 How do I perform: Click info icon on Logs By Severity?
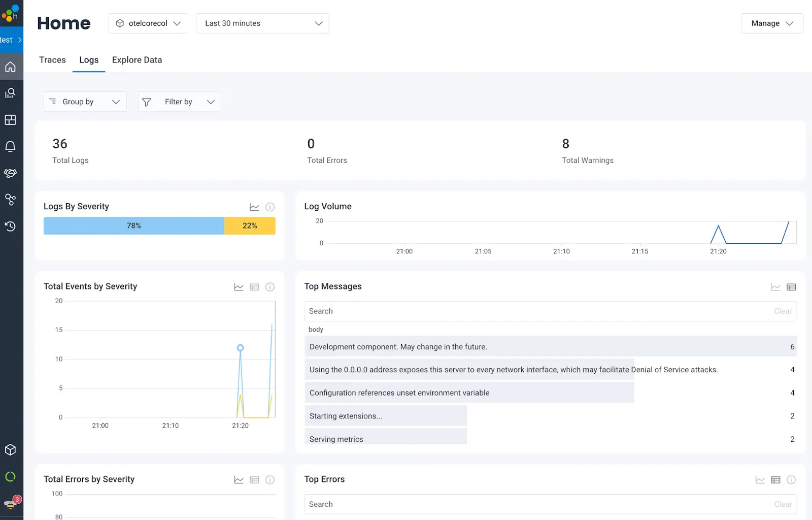(270, 207)
